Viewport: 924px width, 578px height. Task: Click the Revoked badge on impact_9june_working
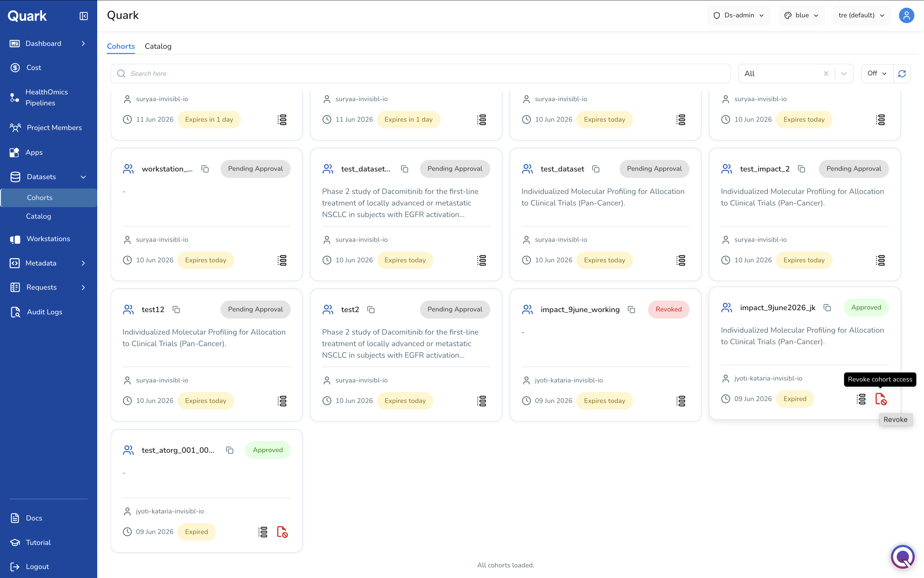coord(668,310)
